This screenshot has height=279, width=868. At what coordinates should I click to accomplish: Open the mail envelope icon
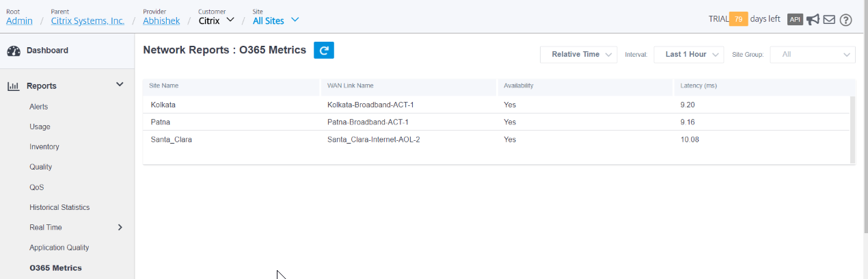[829, 20]
